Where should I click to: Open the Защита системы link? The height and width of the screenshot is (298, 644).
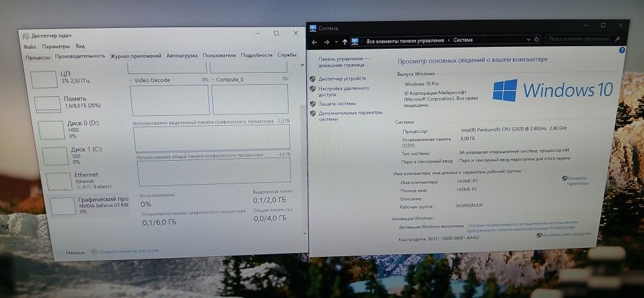point(337,104)
